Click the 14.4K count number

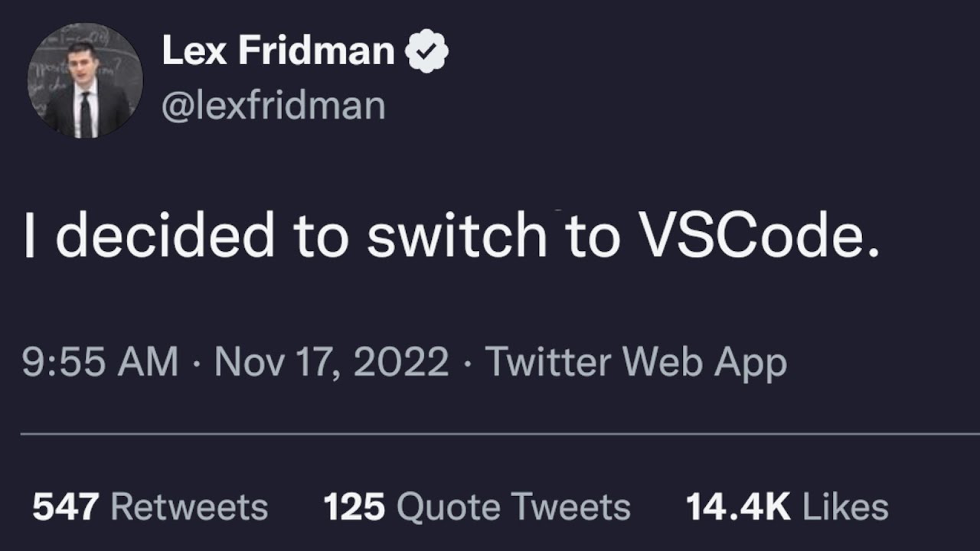738,507
